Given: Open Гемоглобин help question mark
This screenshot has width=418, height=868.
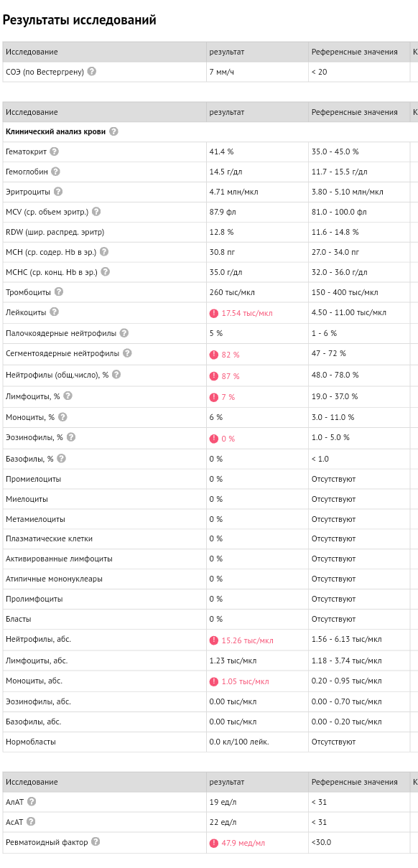Looking at the screenshot, I should [55, 172].
